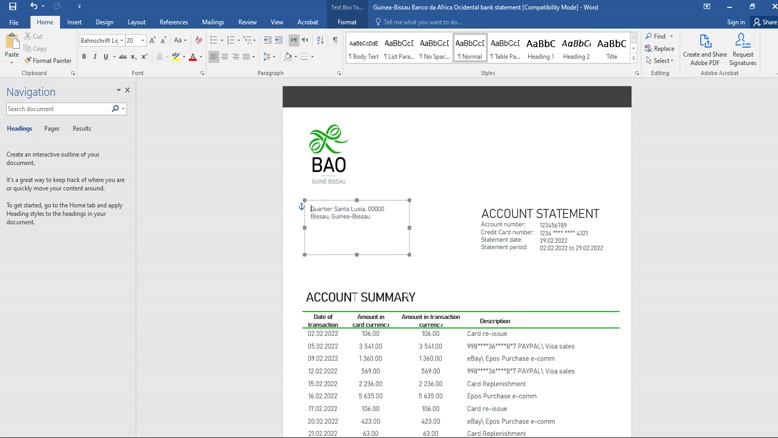Click the Search document field
This screenshot has width=778, height=438.
(58, 109)
